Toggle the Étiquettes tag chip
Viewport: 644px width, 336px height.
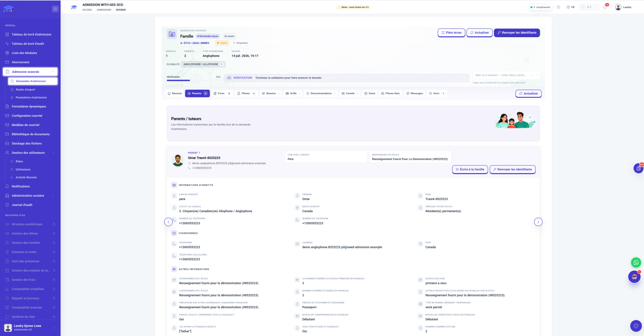241,43
